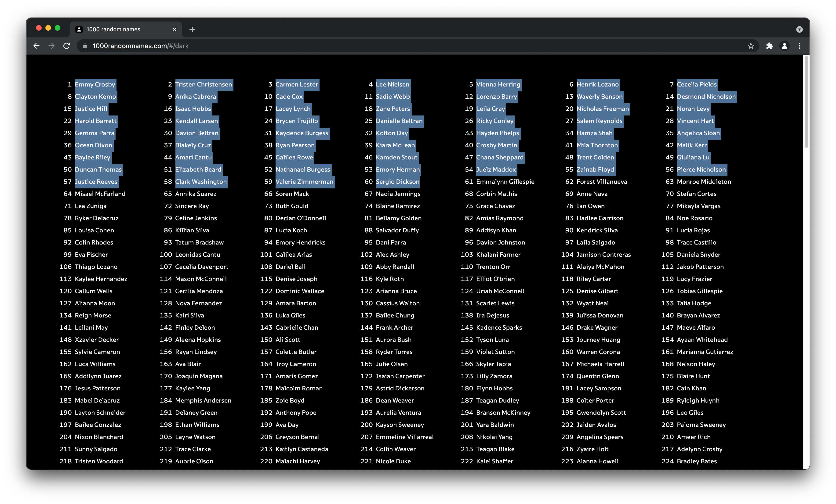Click on Bradley Bates
This screenshot has height=504, width=836.
[x=697, y=461]
